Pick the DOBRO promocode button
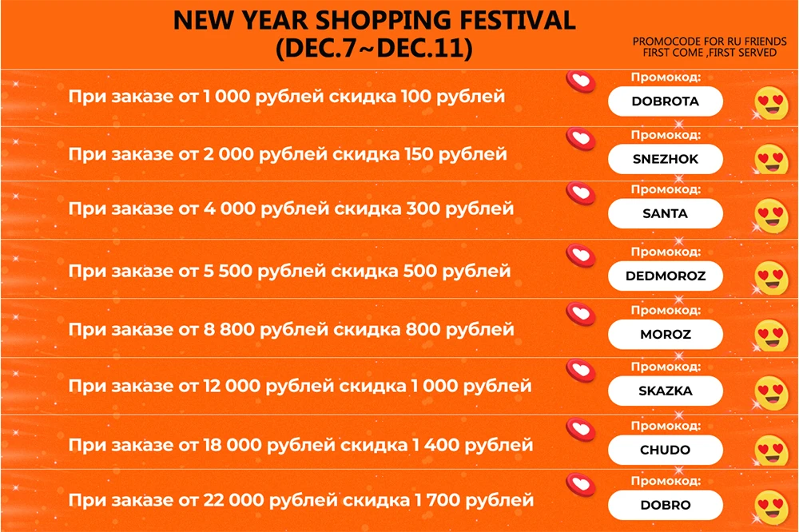Screen dimensions: 799x532 [x=665, y=505]
